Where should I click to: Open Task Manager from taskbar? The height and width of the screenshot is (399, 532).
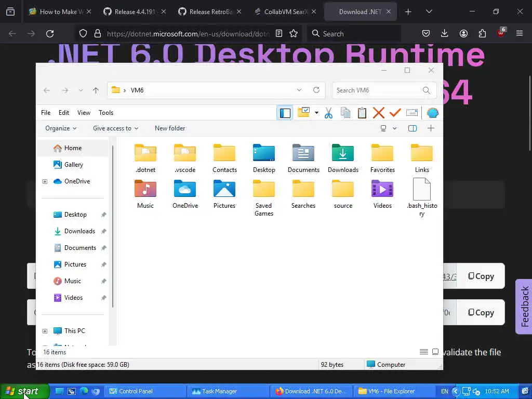[228, 392]
